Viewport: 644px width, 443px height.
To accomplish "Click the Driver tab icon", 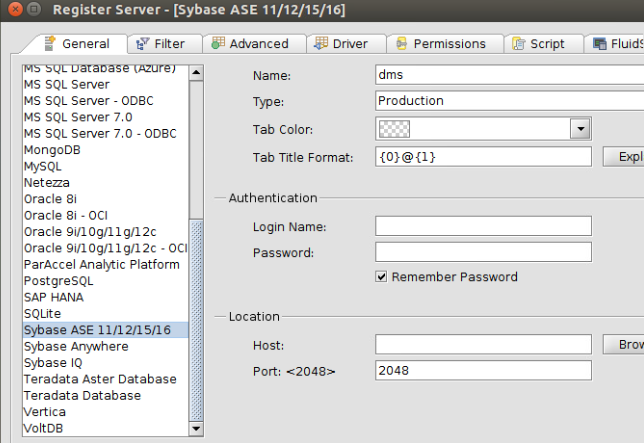I will coord(320,44).
